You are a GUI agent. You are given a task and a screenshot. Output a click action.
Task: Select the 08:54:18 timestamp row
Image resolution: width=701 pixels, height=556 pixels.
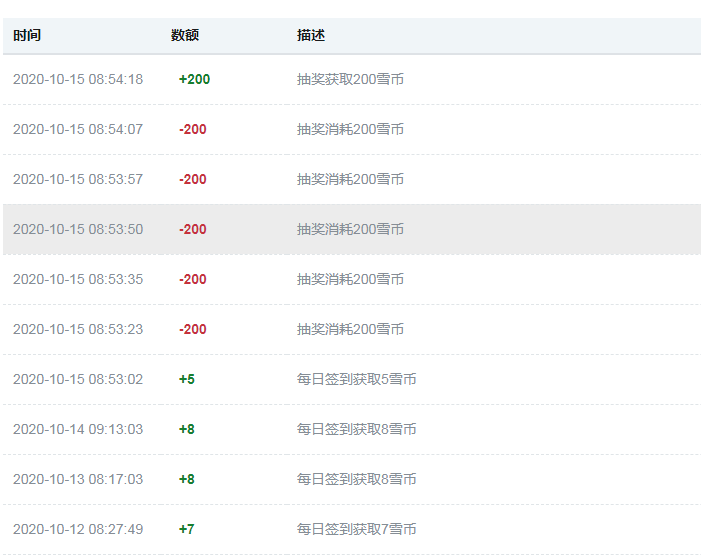click(352, 80)
